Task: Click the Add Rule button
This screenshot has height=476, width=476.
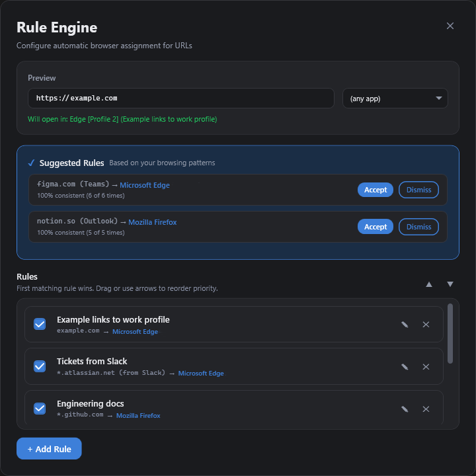Action: tap(49, 449)
